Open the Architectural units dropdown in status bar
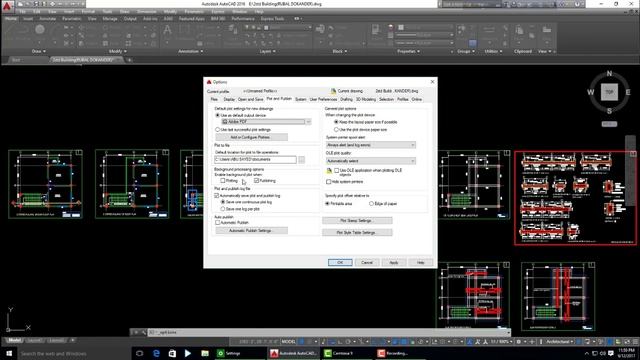 (559, 342)
